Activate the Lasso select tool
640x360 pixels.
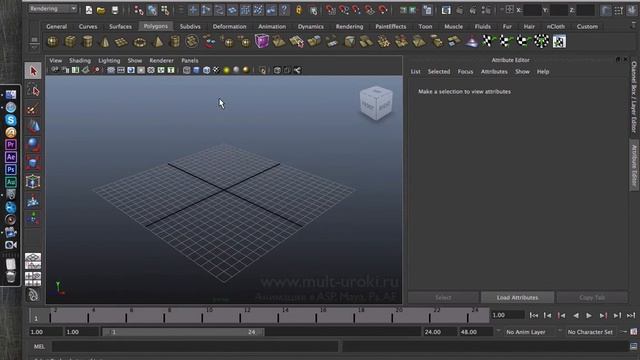coord(33,90)
